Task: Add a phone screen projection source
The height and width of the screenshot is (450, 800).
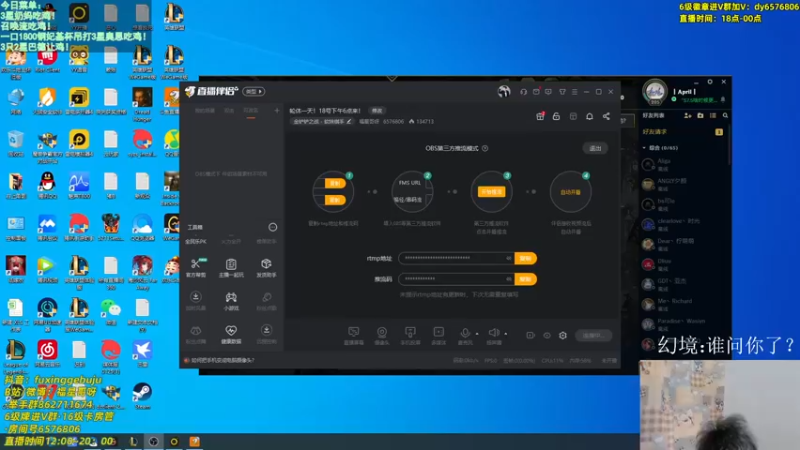Action: tap(410, 336)
